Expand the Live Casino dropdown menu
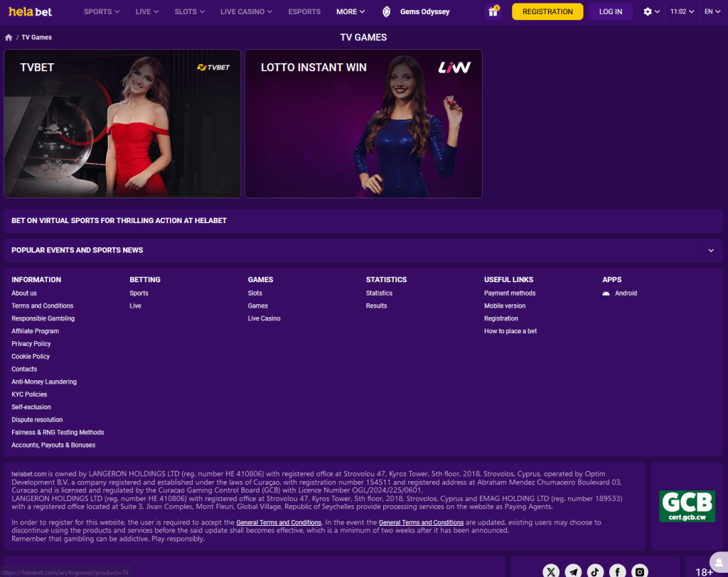 tap(246, 11)
